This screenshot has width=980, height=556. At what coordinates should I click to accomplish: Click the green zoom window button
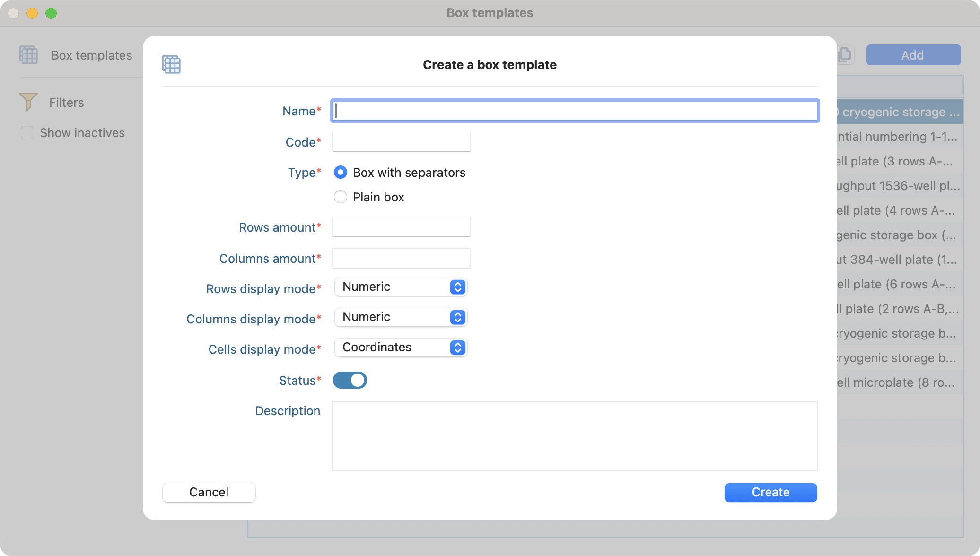tap(51, 13)
